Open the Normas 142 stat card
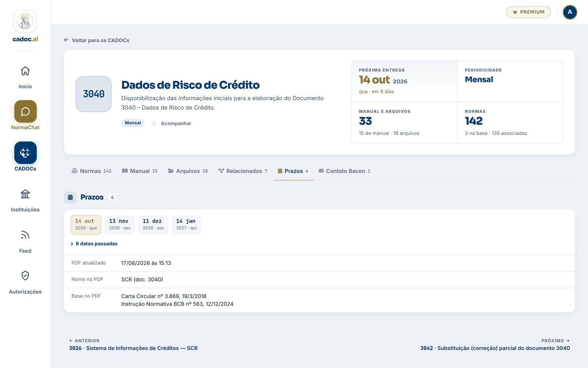The height and width of the screenshot is (368, 588). (510, 123)
